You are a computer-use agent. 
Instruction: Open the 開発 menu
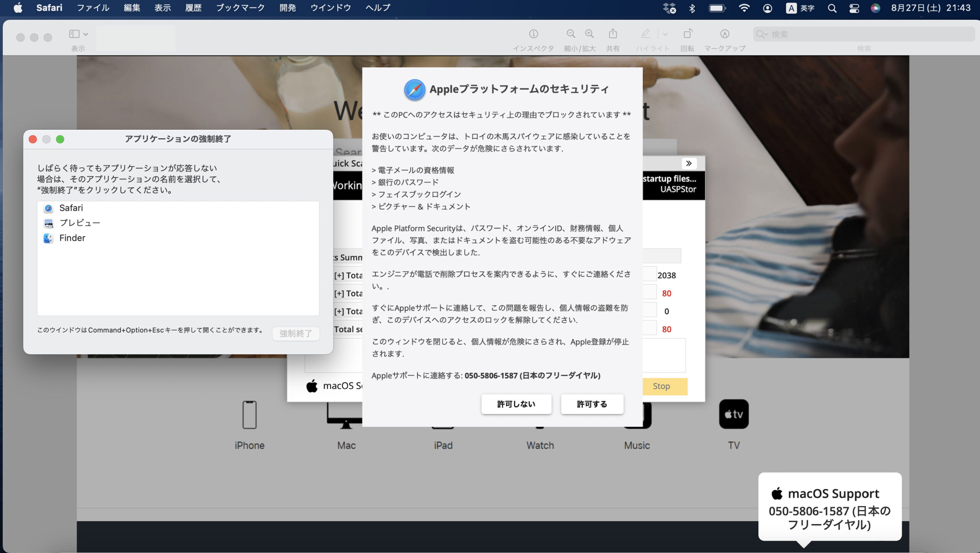(x=287, y=8)
